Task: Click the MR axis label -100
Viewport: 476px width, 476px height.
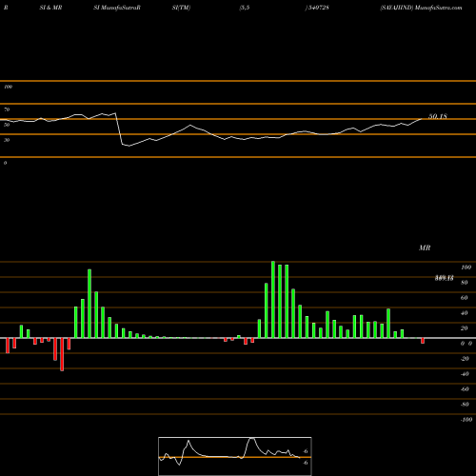Action: [x=466, y=420]
